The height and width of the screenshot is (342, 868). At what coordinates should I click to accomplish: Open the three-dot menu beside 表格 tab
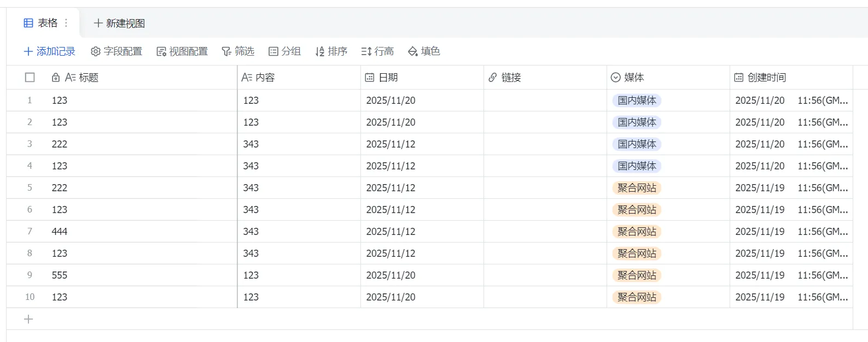coord(66,23)
